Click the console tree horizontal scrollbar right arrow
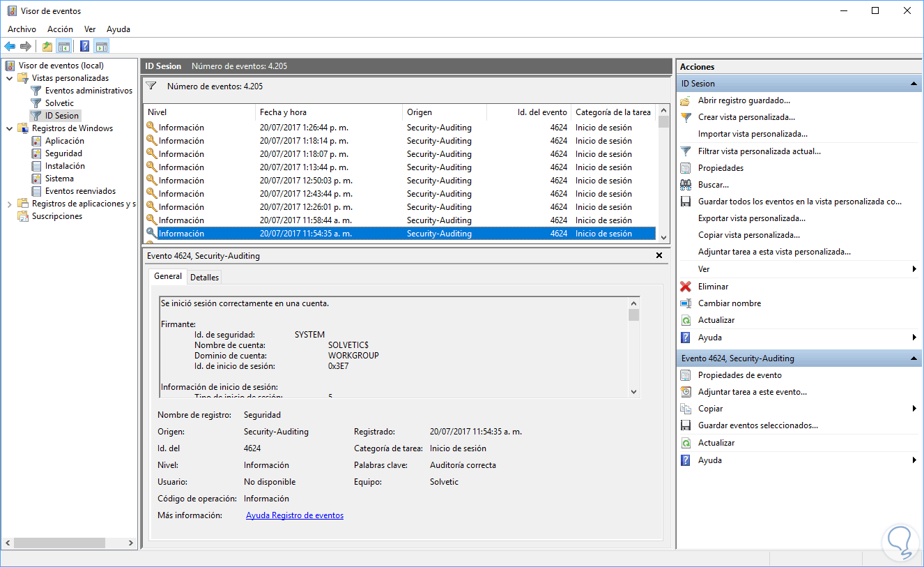 pyautogui.click(x=131, y=543)
